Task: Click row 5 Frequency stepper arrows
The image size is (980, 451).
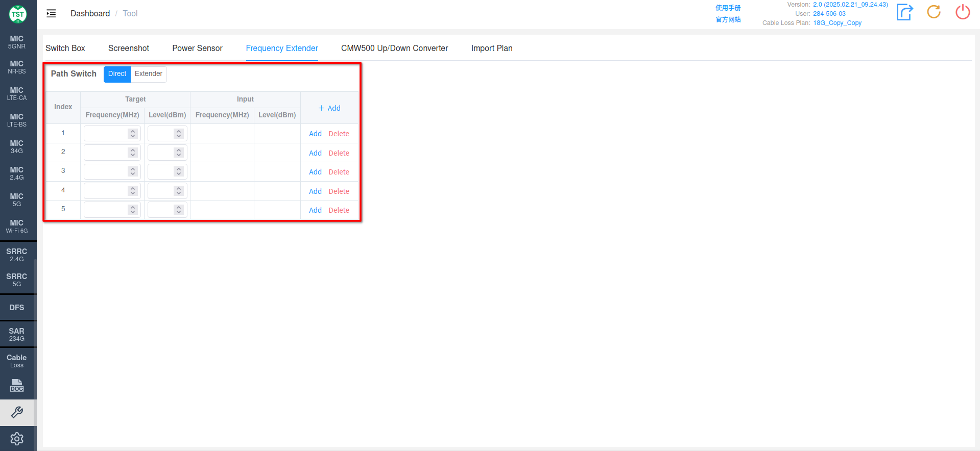Action: (x=133, y=210)
